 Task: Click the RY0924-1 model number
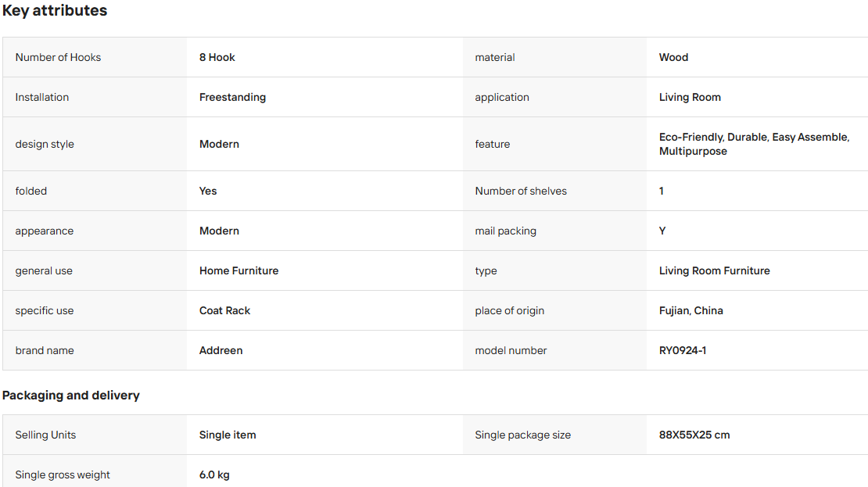click(x=683, y=350)
